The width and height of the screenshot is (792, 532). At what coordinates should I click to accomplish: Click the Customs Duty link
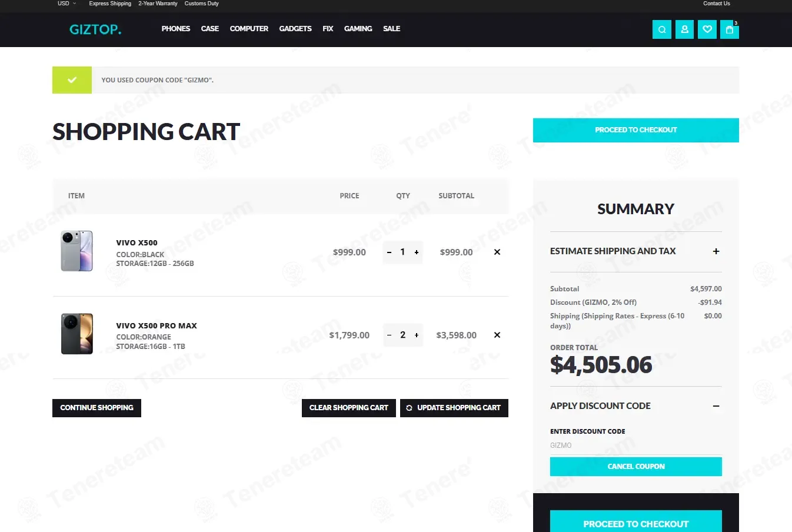point(202,4)
